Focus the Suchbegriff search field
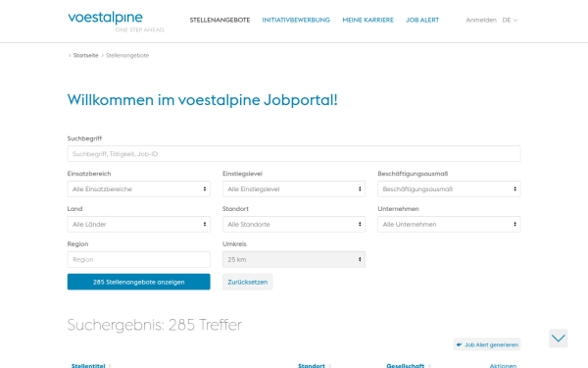 [x=294, y=154]
